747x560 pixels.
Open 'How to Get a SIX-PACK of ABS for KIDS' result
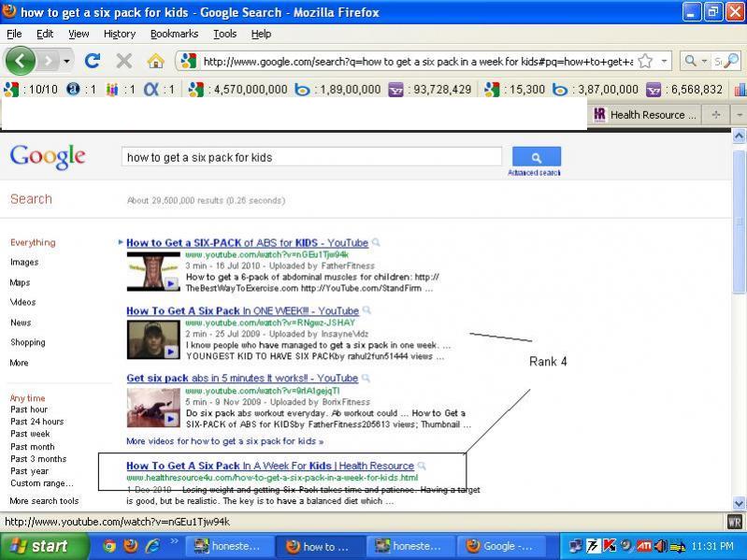(x=247, y=243)
